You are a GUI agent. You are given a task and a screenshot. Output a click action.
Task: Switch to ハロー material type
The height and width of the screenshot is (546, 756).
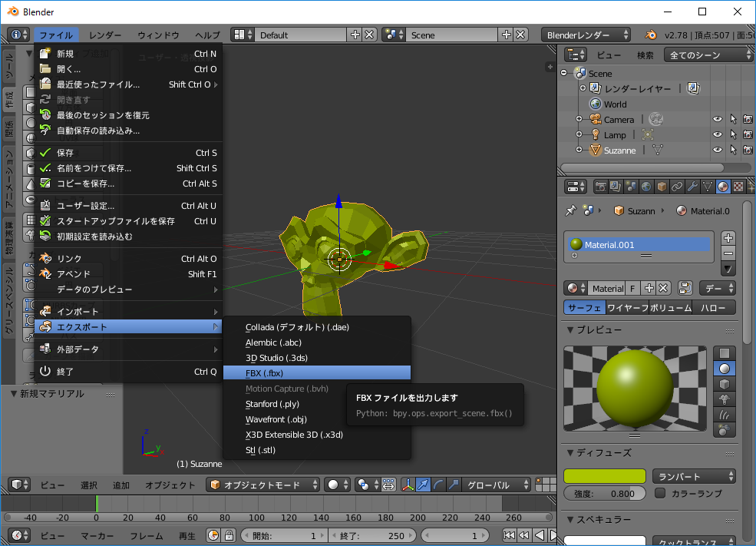click(714, 308)
